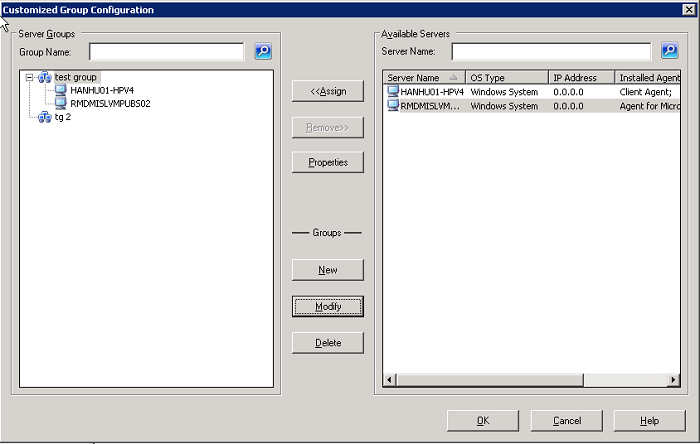Select the tg 2 group label

point(63,117)
